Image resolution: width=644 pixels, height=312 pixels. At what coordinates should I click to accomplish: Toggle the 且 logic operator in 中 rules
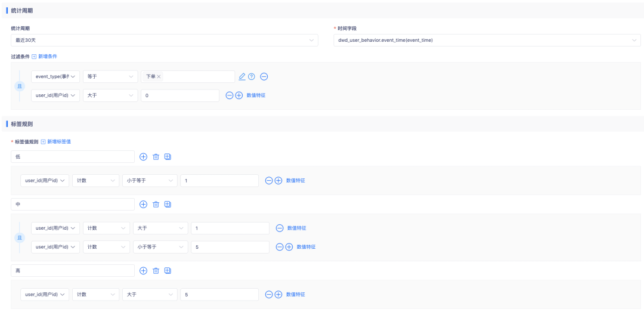pyautogui.click(x=20, y=237)
